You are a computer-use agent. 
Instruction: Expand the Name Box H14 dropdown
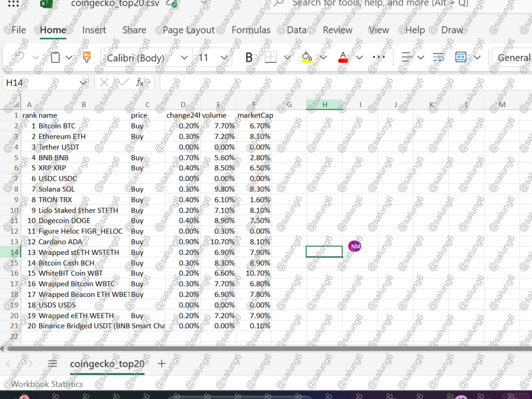click(82, 83)
